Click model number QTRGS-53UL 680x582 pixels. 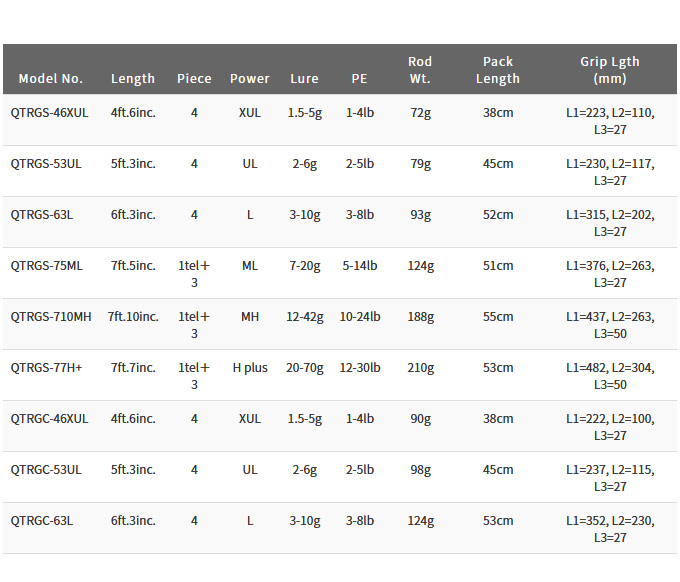46,164
